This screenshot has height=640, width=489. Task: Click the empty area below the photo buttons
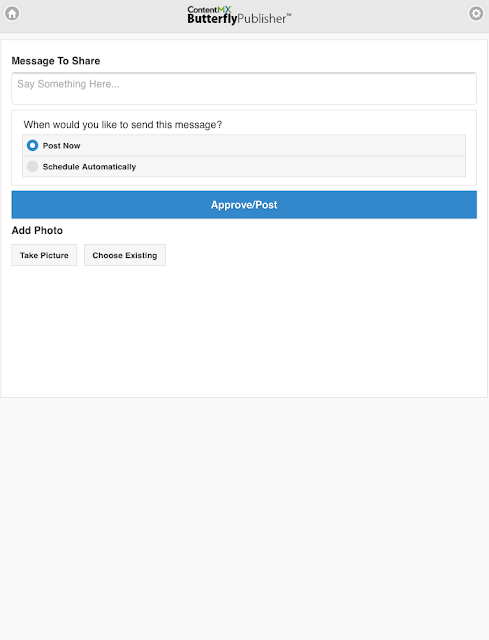[244, 331]
